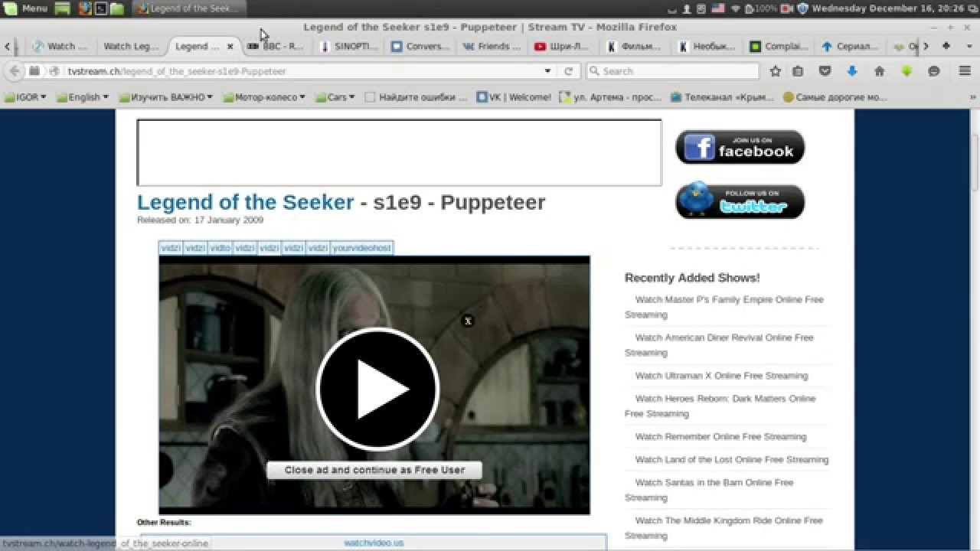Show bookmarks list icon
The width and height of the screenshot is (980, 551).
pyautogui.click(x=798, y=71)
